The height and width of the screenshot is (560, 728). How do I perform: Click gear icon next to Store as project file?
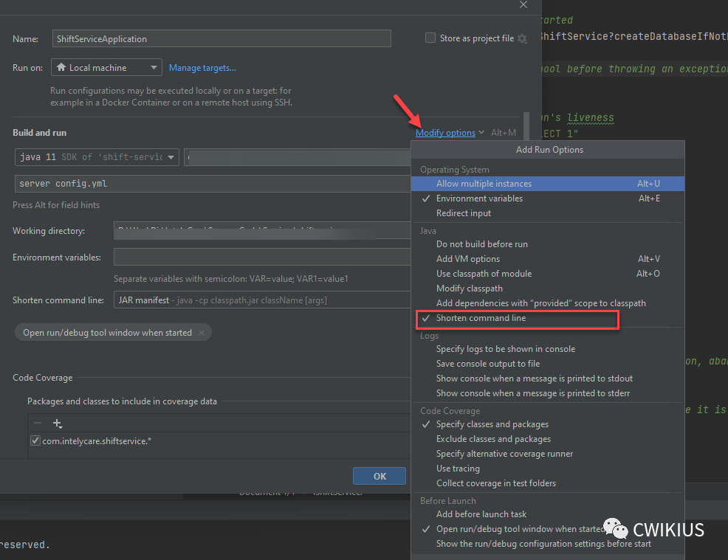523,38
